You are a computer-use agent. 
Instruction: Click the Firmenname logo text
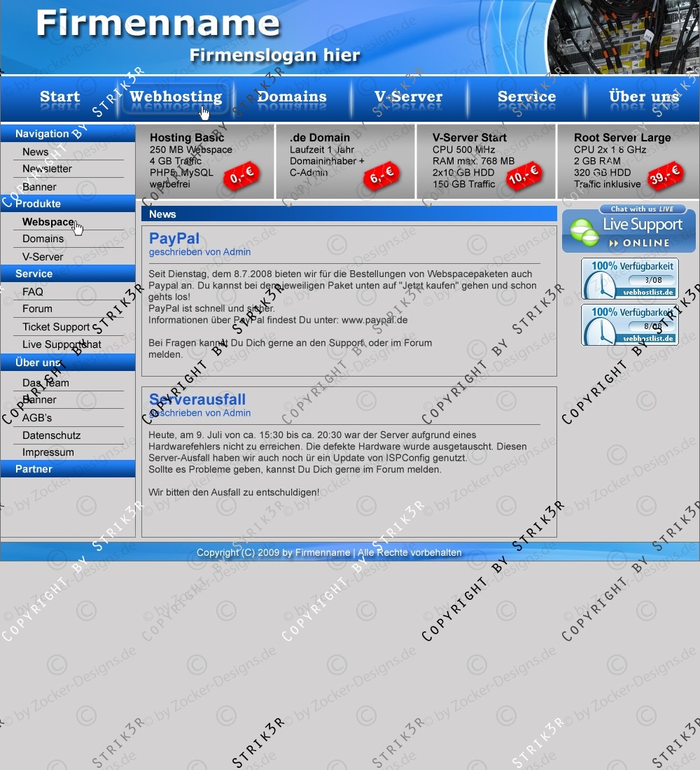tap(157, 23)
